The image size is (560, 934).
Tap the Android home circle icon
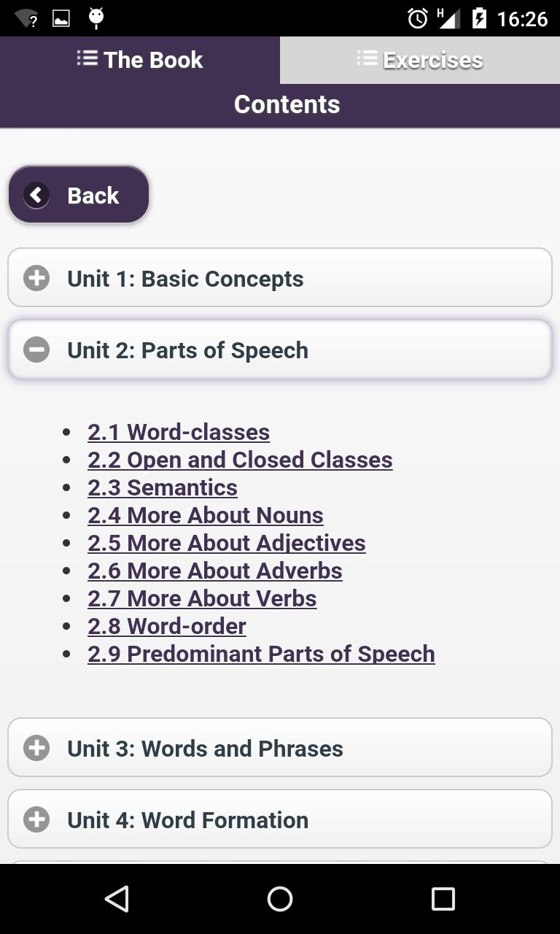(x=280, y=898)
